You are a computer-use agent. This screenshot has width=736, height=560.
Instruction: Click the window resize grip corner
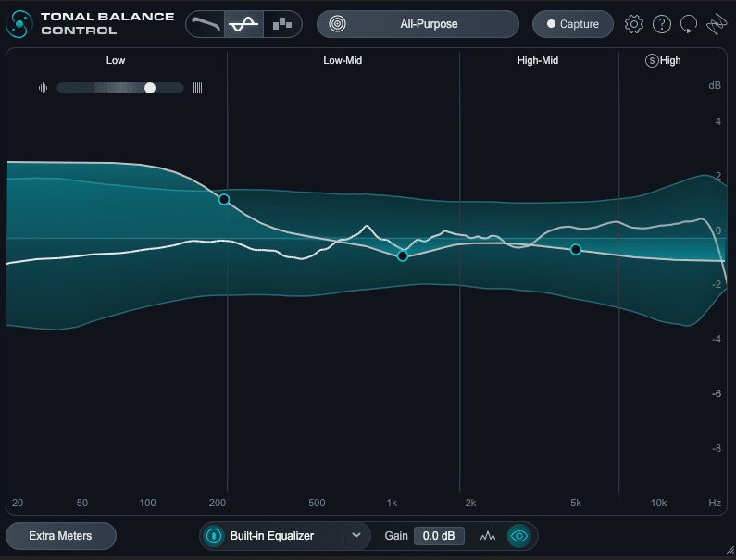[730, 550]
